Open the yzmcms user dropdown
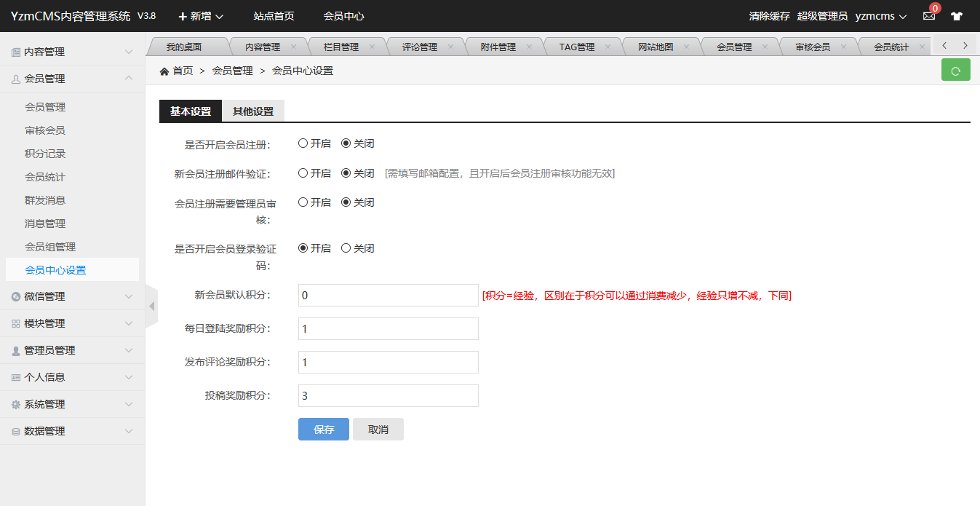This screenshot has height=506, width=980. (880, 16)
